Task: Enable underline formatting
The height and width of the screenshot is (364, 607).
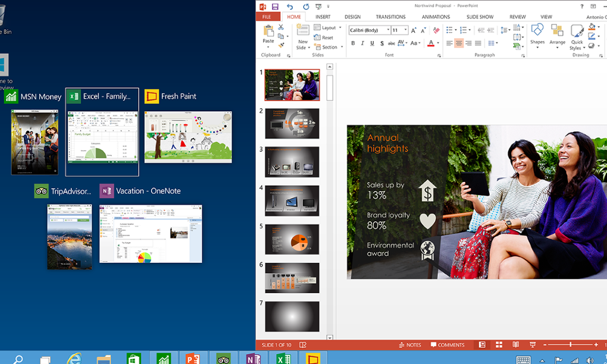Action: pyautogui.click(x=372, y=43)
